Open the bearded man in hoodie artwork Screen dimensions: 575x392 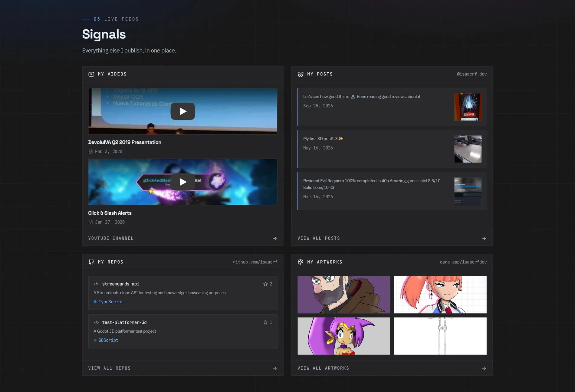[344, 295]
